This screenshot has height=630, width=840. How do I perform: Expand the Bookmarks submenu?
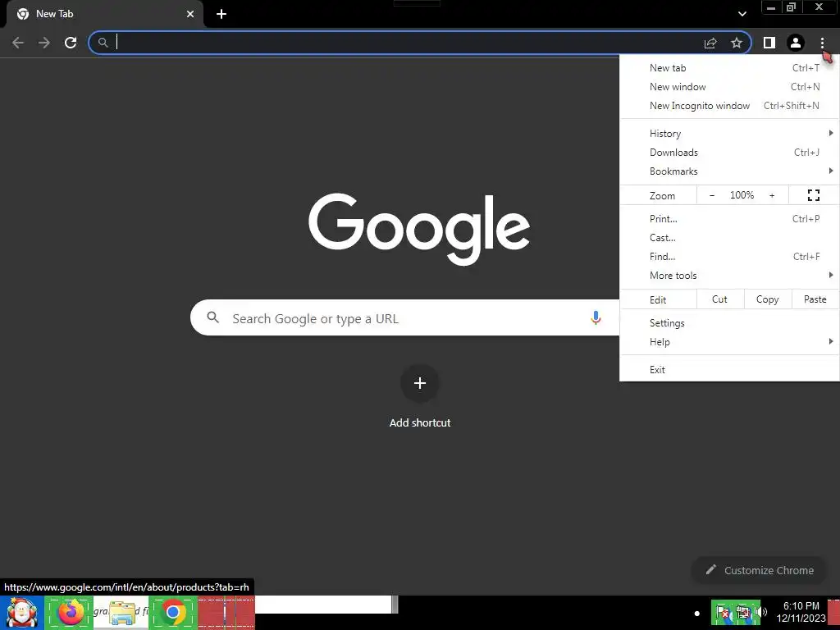(x=729, y=171)
